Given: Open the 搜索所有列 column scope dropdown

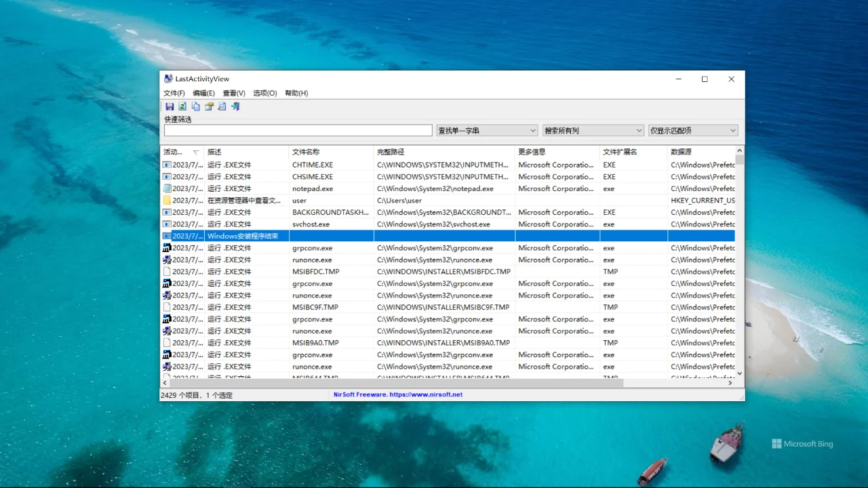Looking at the screenshot, I should pos(593,130).
